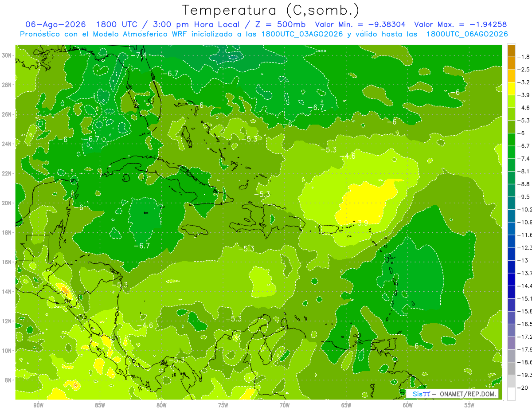Viewport: 532px width, 411px height.
Task: Click the 8N latitude label
Action: [9, 380]
